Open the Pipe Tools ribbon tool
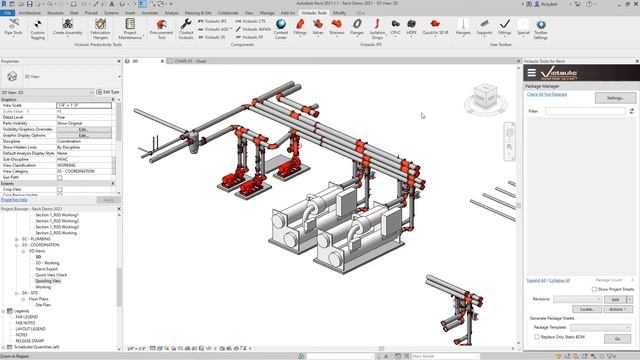640x360 pixels. 13,27
